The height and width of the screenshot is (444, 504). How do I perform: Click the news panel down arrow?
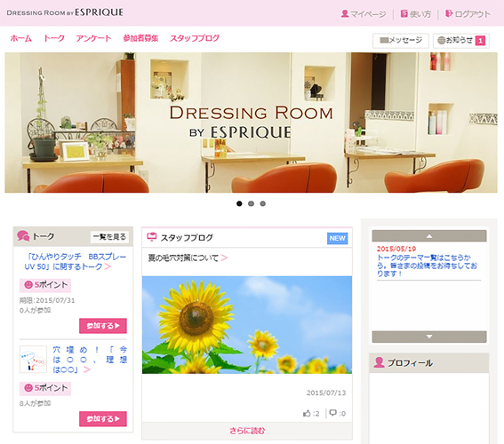click(x=429, y=337)
